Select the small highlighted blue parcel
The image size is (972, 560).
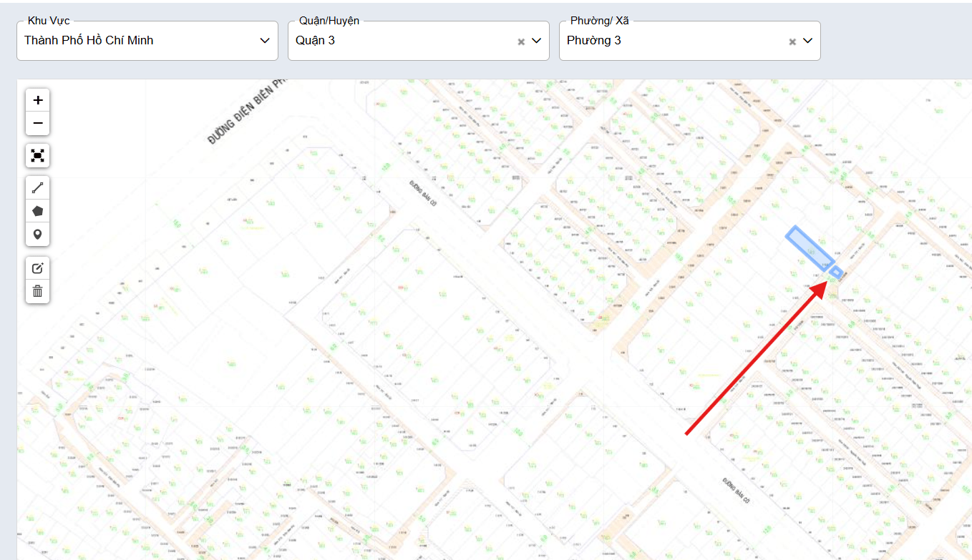[835, 272]
